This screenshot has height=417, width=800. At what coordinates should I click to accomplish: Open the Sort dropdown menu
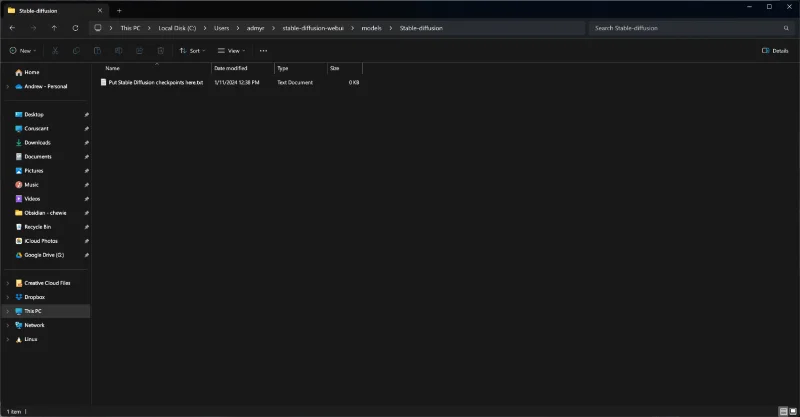(192, 50)
